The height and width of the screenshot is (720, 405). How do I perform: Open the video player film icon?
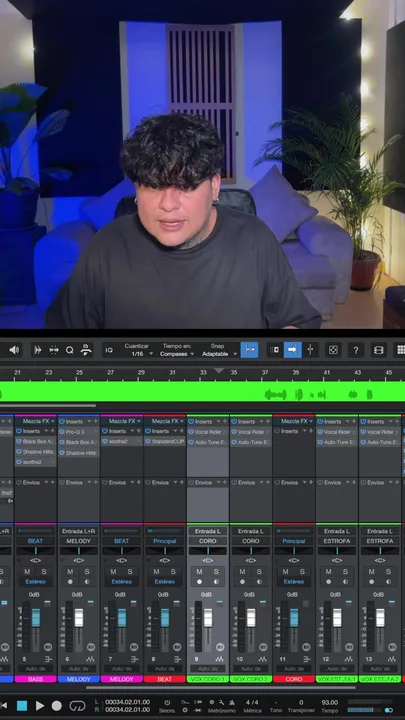pos(378,350)
